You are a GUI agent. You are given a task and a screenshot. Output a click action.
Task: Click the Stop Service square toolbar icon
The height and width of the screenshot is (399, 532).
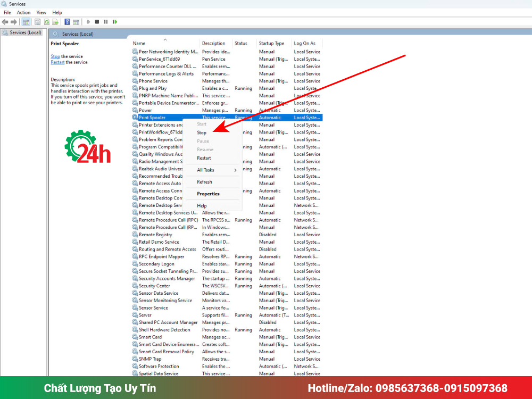tap(97, 22)
